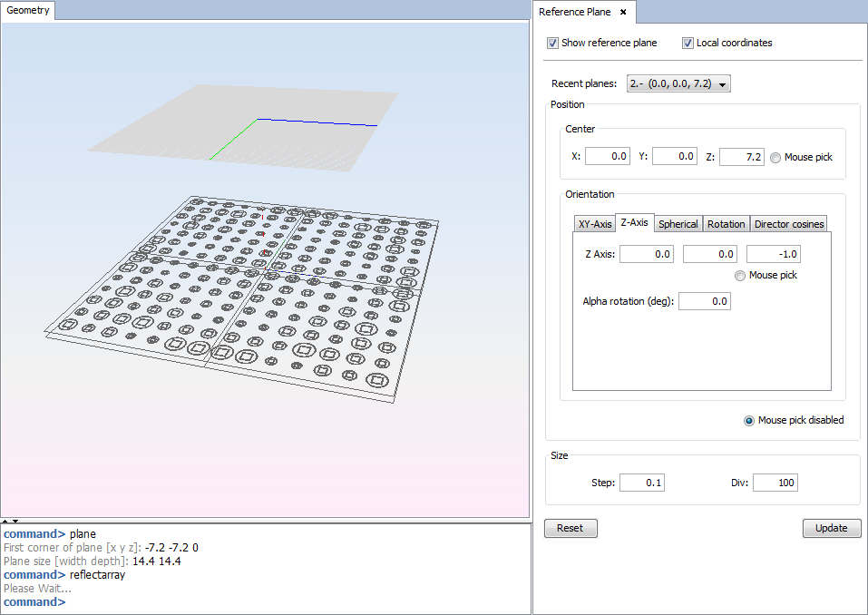Viewport: 868px width, 615px height.
Task: Toggle the Show reference plane checkbox
Action: 553,43
